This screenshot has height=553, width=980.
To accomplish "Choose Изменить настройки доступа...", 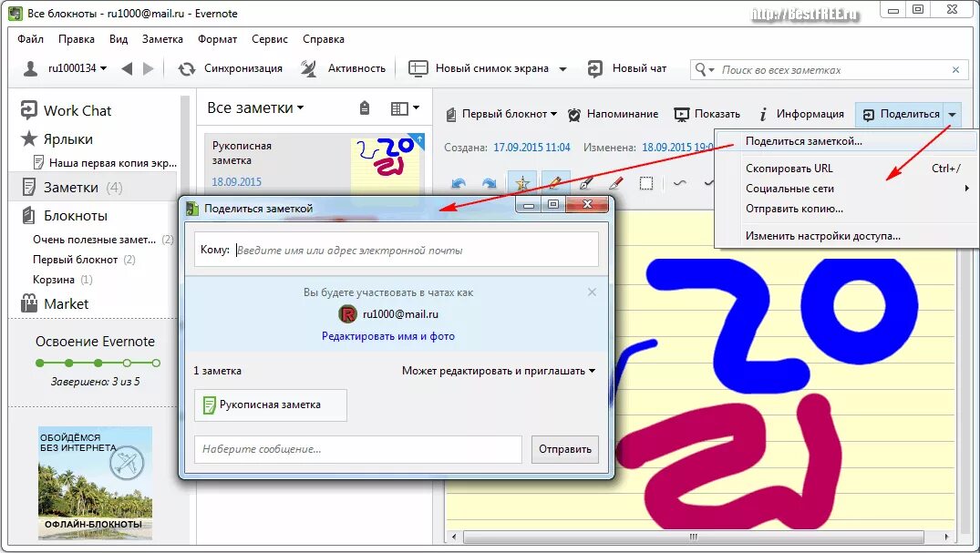I will coord(847,236).
